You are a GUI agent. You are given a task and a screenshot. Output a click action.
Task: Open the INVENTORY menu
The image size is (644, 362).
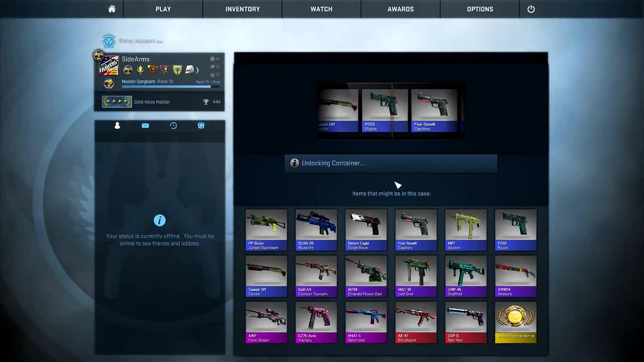click(243, 9)
